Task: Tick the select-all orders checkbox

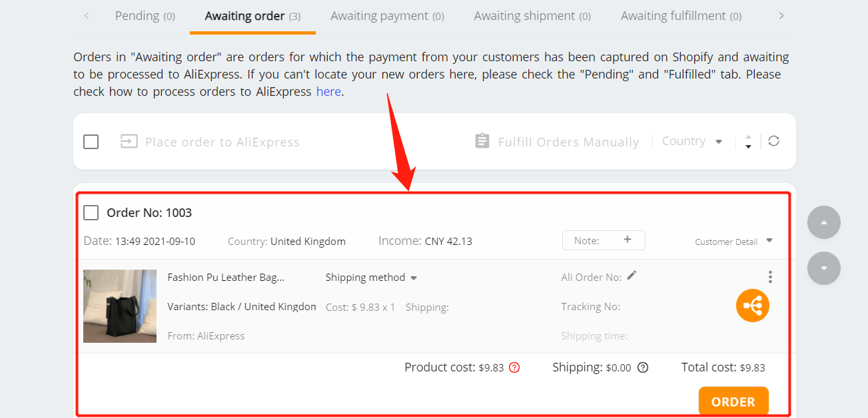Action: tap(91, 142)
